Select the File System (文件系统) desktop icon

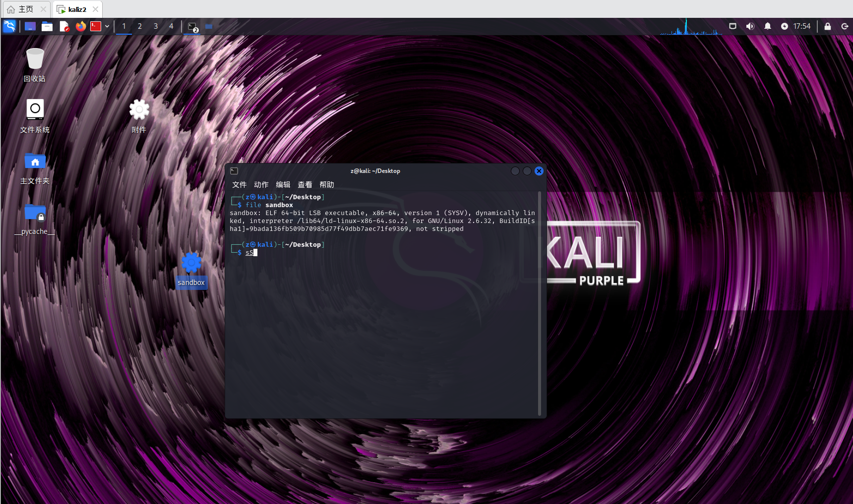[35, 116]
